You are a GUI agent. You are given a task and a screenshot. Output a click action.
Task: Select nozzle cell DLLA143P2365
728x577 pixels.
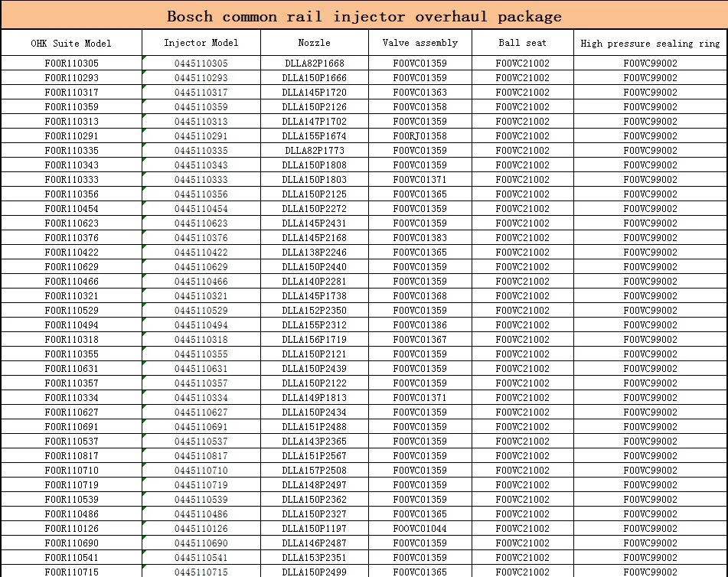click(x=315, y=442)
